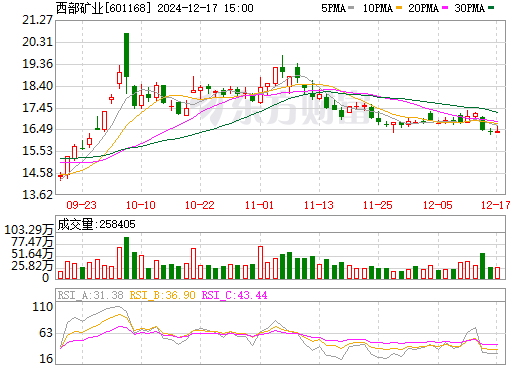Screen dimensions: 520x365
Task: Click the green 30PMA color marker
Action: [491, 8]
